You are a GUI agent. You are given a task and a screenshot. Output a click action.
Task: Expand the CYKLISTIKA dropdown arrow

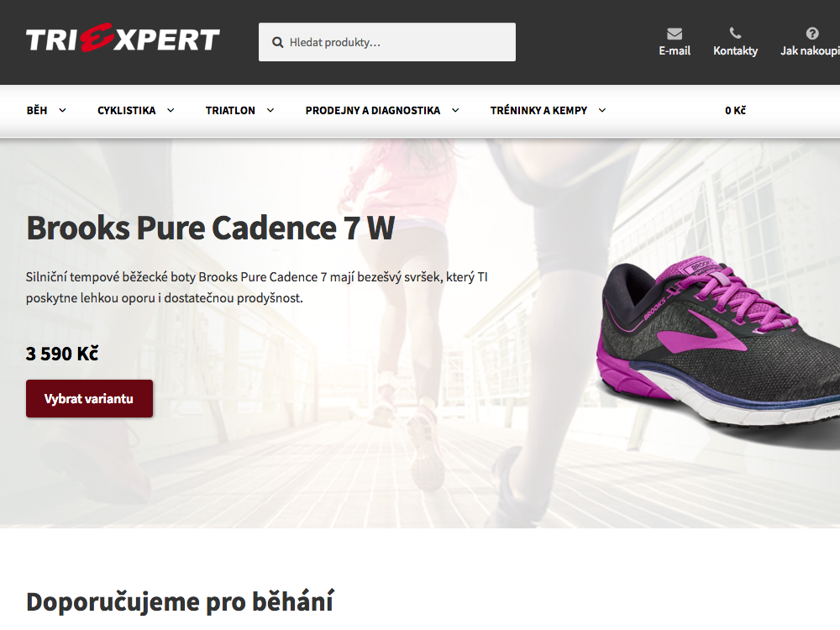[171, 110]
